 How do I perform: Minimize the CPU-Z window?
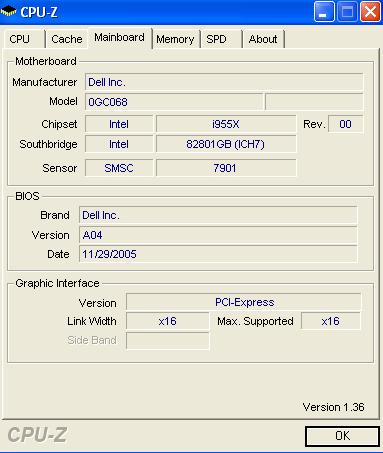pos(324,12)
